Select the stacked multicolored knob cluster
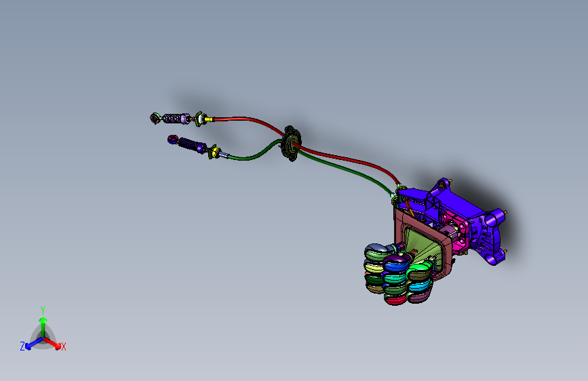Screen dimensions: 588x381 [399, 273]
